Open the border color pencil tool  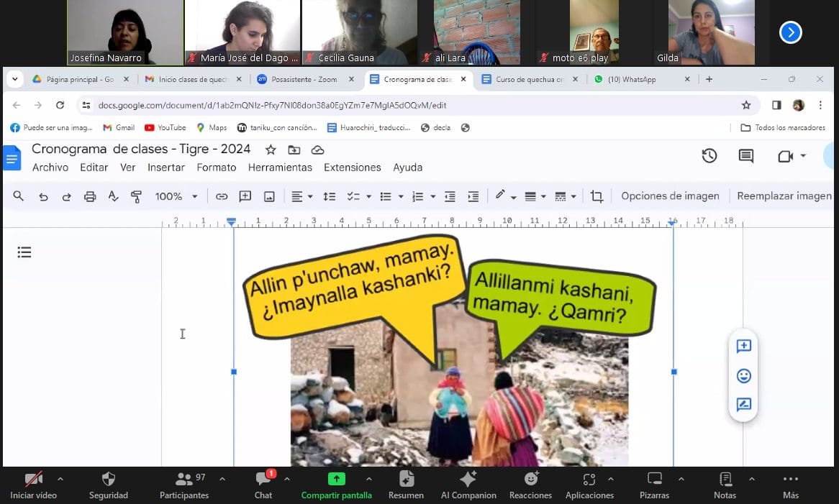(502, 196)
